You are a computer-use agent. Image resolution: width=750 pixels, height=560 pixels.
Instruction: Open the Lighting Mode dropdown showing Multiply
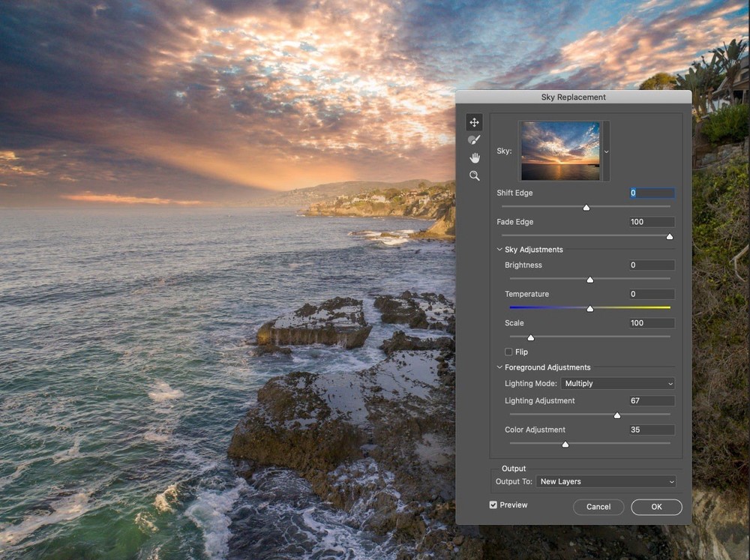pyautogui.click(x=616, y=383)
